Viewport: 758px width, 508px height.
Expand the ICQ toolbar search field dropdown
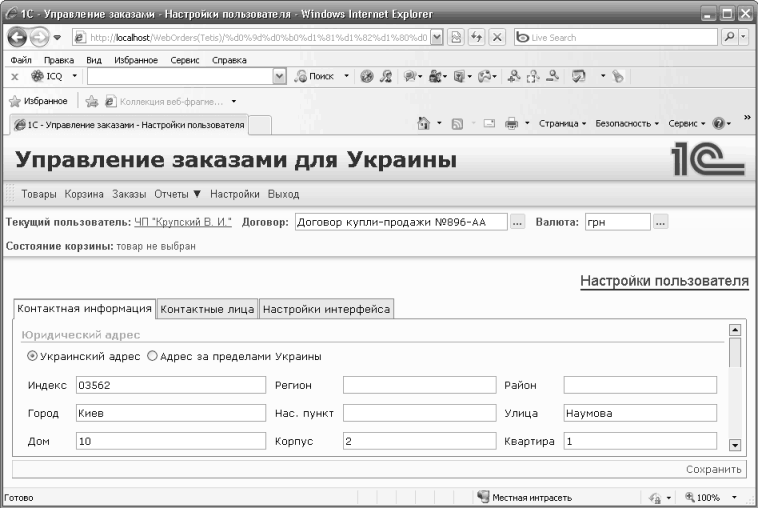[279, 76]
